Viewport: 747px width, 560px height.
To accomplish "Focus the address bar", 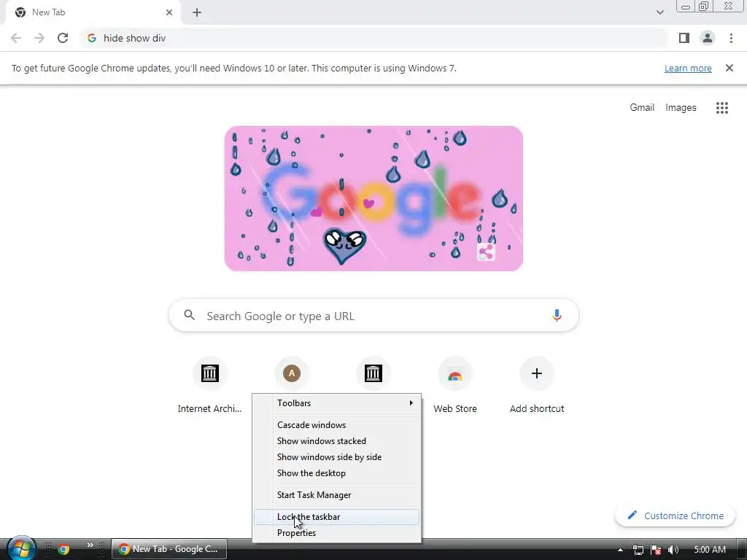I will 374,38.
